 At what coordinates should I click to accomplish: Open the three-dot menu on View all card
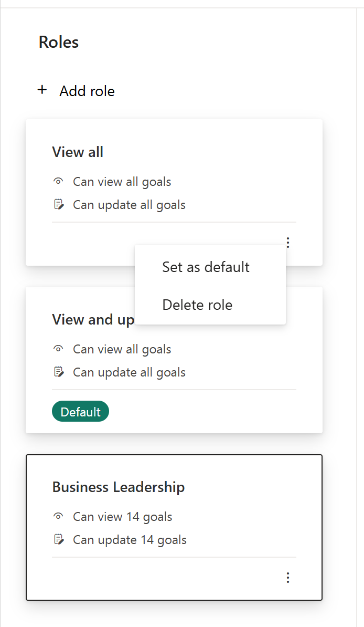point(287,242)
